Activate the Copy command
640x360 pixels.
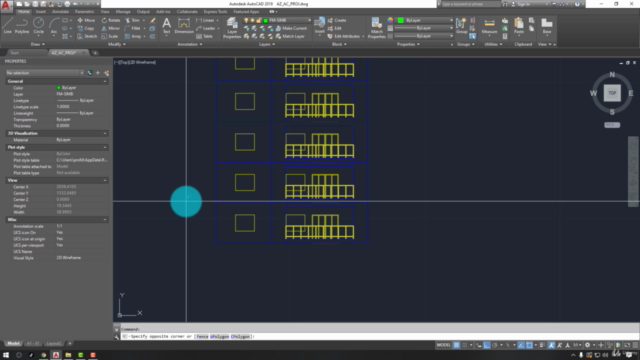86,28
